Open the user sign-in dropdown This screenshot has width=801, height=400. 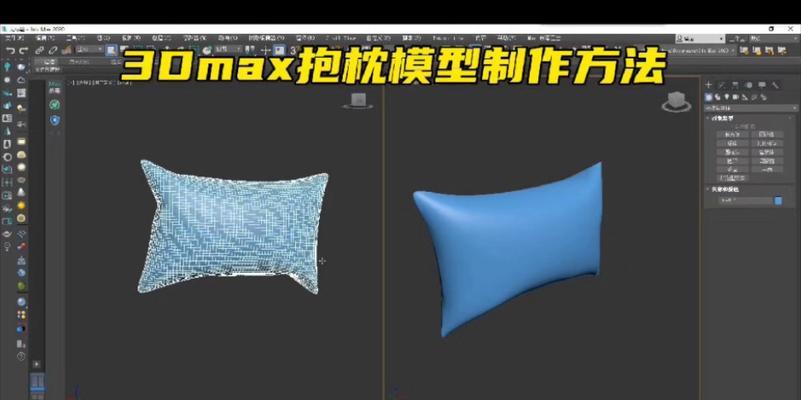click(700, 39)
